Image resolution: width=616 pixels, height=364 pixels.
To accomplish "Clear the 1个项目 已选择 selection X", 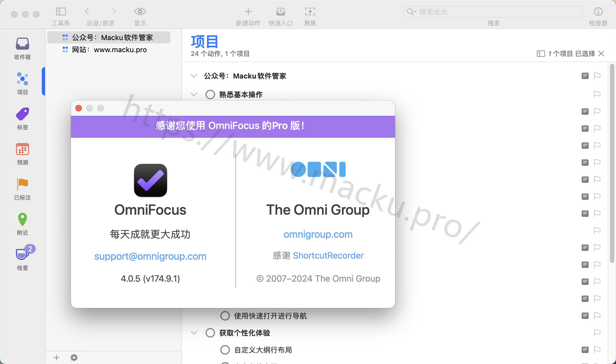I will tap(601, 54).
